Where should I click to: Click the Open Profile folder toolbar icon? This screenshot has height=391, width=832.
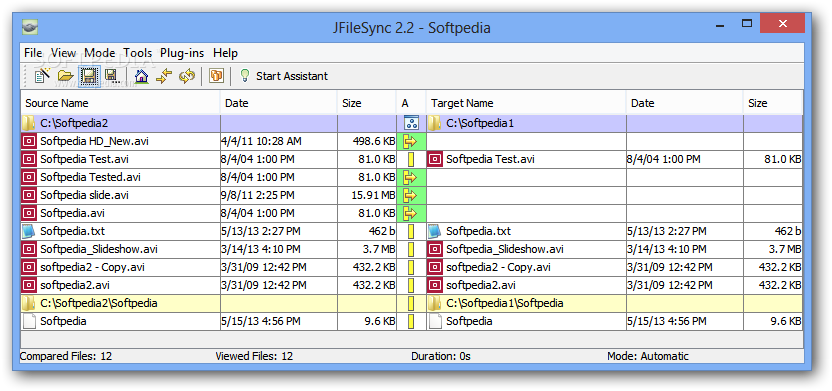tap(65, 76)
